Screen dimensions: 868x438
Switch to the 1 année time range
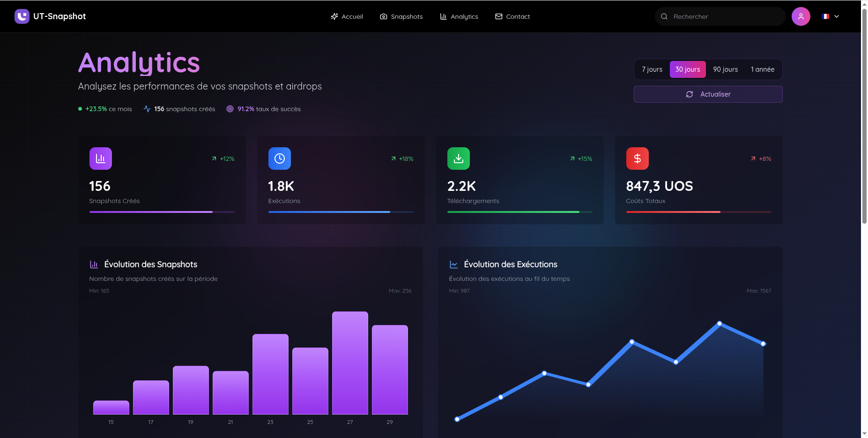pyautogui.click(x=762, y=69)
